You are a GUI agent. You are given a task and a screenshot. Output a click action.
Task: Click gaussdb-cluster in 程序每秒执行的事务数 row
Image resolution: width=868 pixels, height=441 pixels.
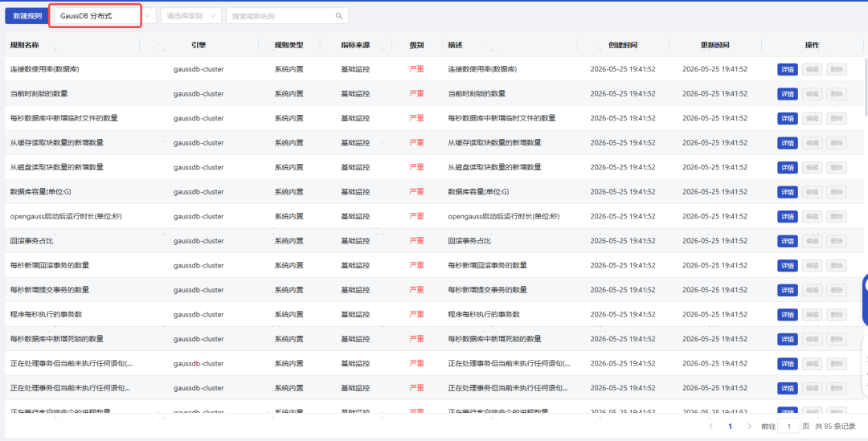click(199, 314)
